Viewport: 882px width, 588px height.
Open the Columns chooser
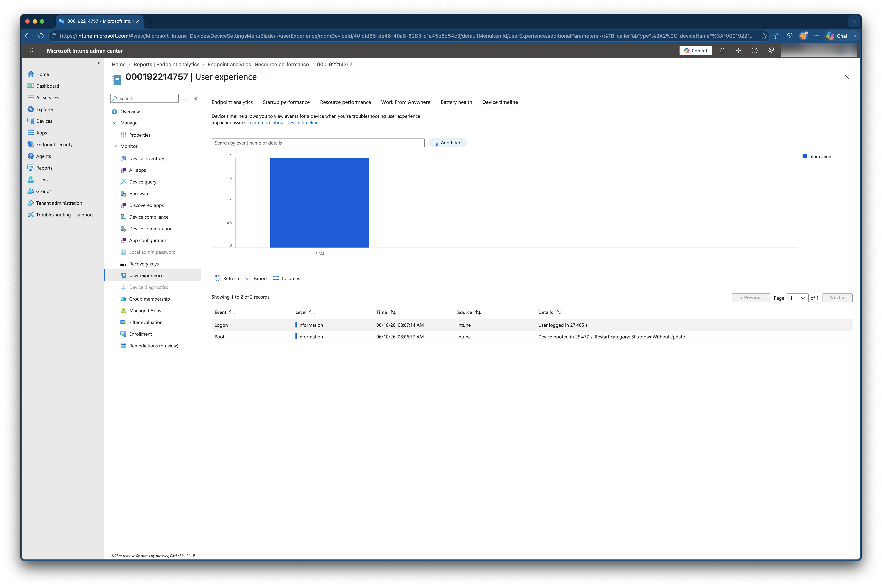[x=286, y=278]
